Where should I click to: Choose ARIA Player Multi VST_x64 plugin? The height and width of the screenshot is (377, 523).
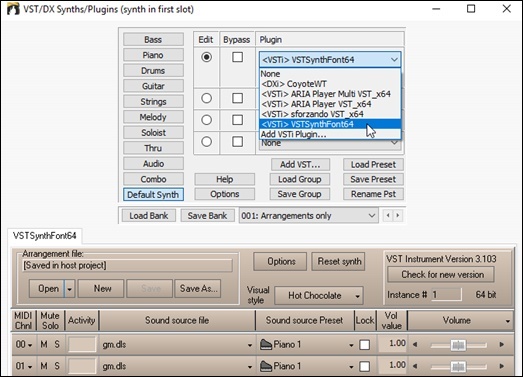[x=330, y=94]
